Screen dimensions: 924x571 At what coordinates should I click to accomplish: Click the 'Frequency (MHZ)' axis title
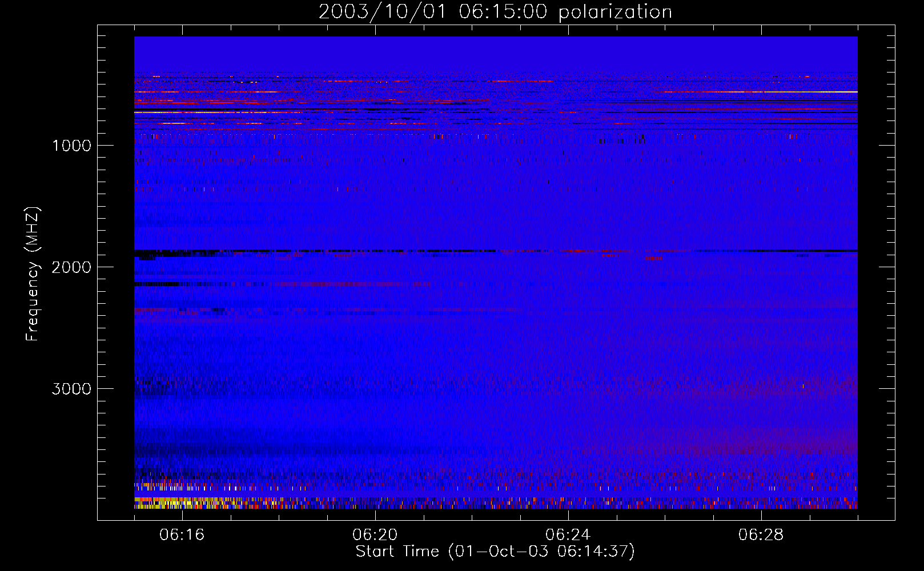pyautogui.click(x=33, y=274)
